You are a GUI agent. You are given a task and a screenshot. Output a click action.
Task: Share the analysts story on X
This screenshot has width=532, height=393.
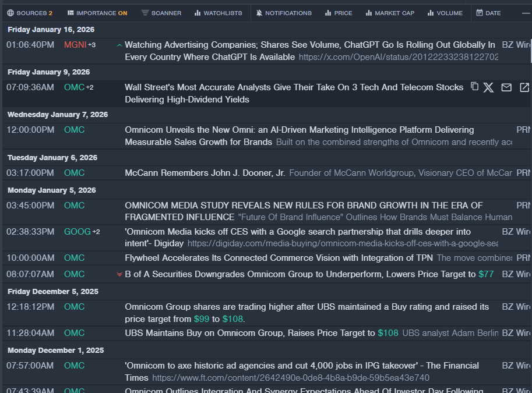(x=488, y=87)
